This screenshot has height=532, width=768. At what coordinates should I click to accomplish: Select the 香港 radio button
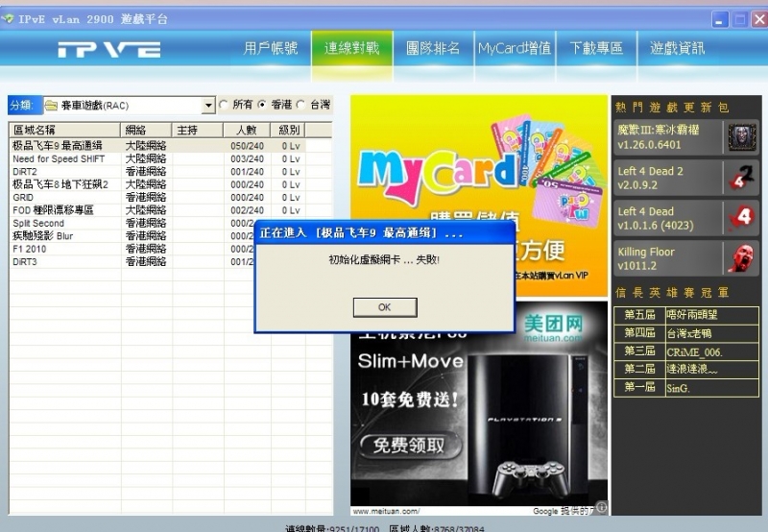pyautogui.click(x=262, y=105)
